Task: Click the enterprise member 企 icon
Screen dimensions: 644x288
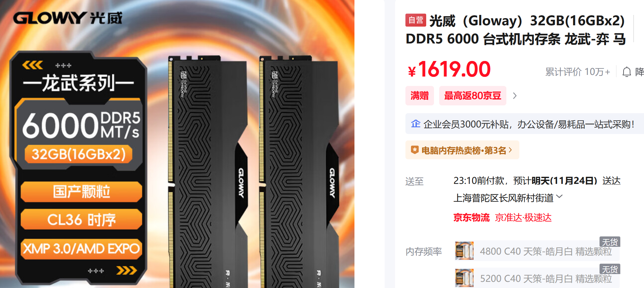Action: (415, 124)
